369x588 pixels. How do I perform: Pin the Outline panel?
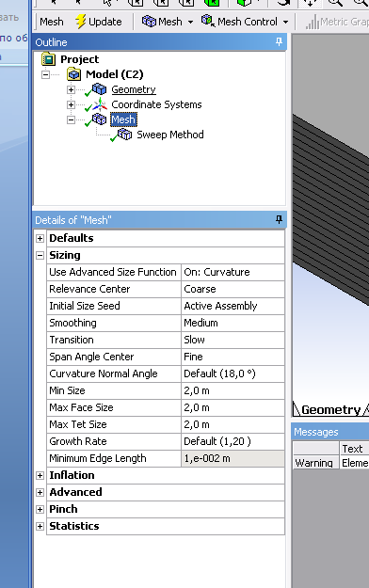pyautogui.click(x=279, y=41)
